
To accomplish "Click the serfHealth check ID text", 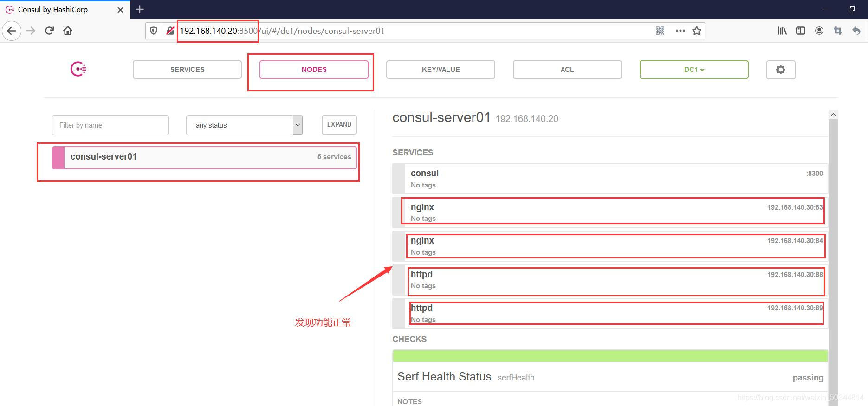I will click(516, 378).
